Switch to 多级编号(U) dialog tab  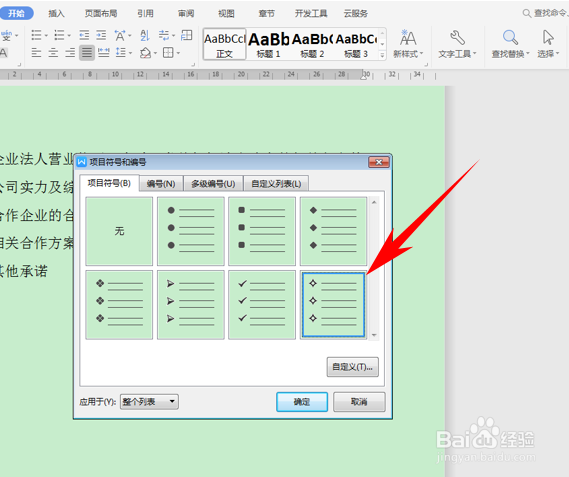tap(213, 184)
